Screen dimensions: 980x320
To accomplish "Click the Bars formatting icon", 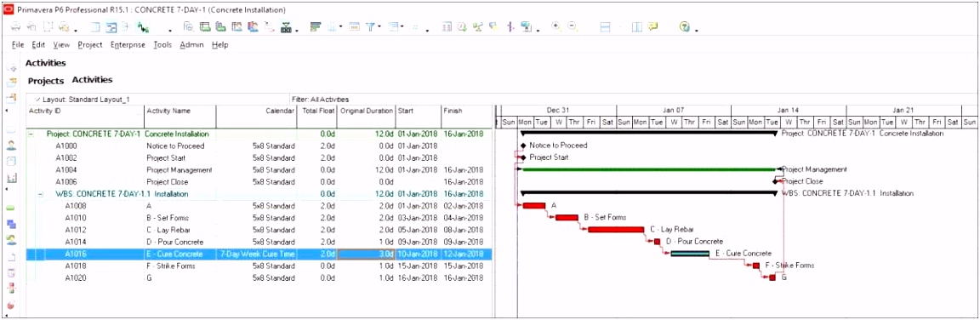I will tap(315, 27).
